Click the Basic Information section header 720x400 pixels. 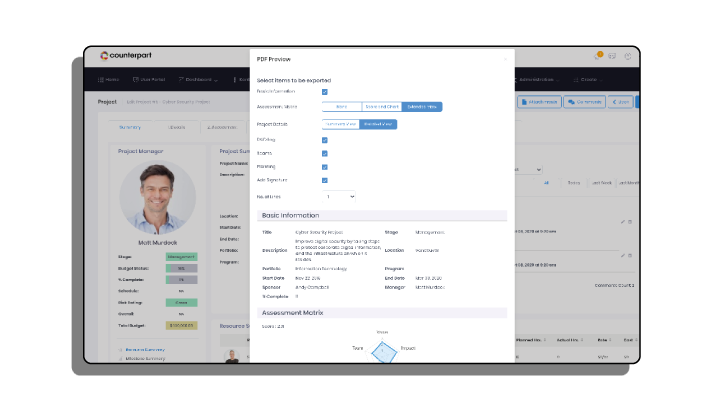[x=382, y=215]
